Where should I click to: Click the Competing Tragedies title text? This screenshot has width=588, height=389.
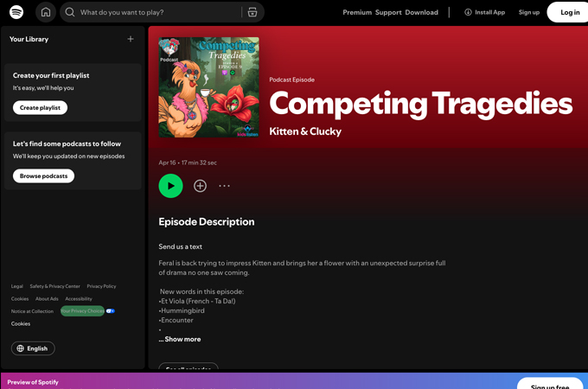pyautogui.click(x=421, y=104)
